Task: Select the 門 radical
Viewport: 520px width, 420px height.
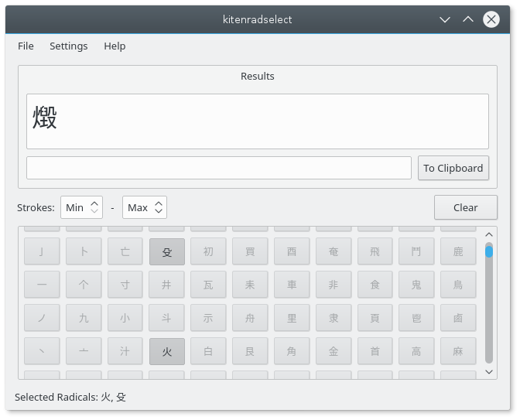Action: (416, 251)
